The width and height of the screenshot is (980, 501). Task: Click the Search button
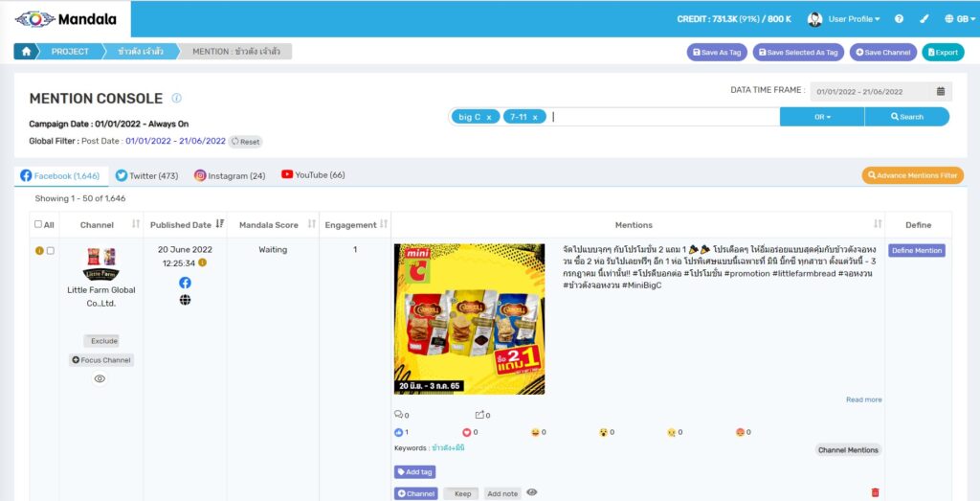click(907, 117)
